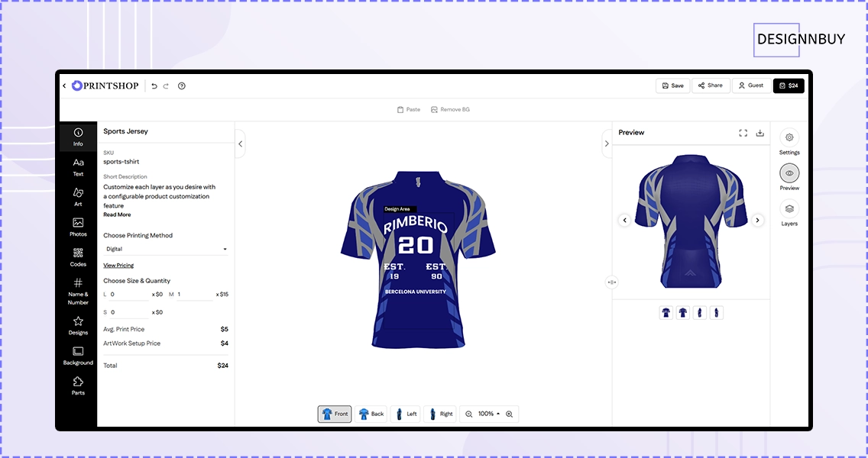Show next preview view arrow

pos(758,220)
